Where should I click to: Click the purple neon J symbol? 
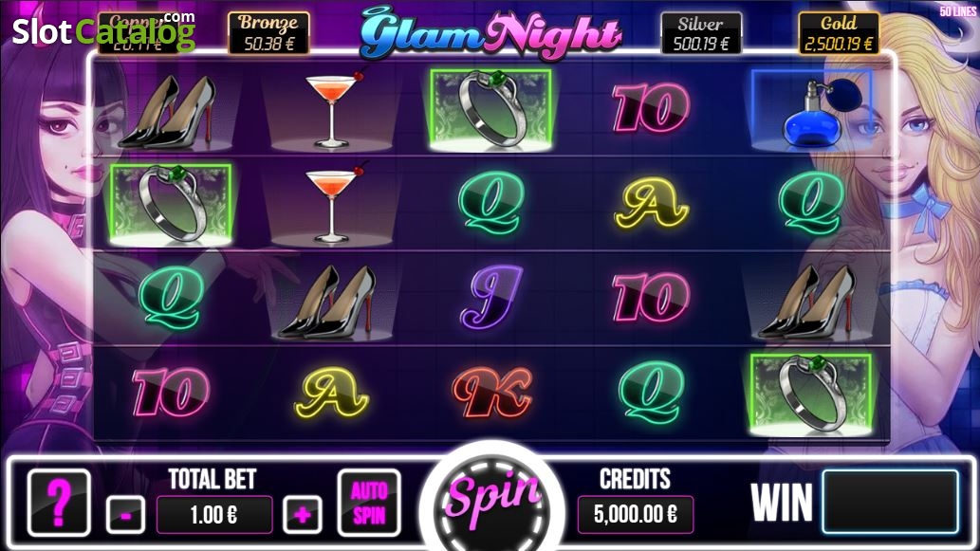coord(491,296)
